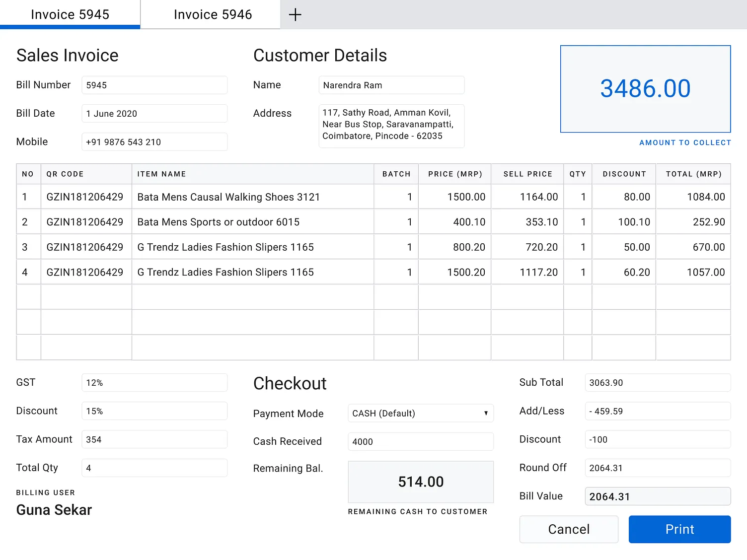Change the GST percentage value

coord(154,382)
